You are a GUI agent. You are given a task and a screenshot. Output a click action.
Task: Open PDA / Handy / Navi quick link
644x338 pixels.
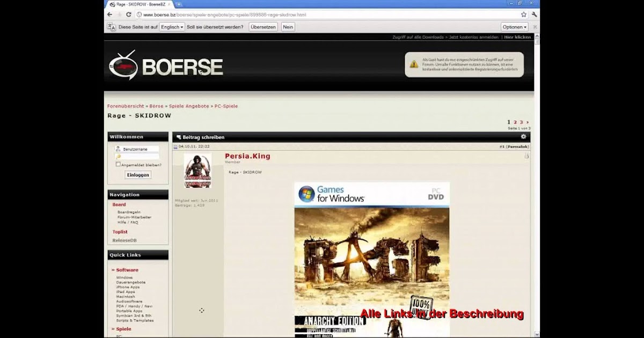click(134, 306)
